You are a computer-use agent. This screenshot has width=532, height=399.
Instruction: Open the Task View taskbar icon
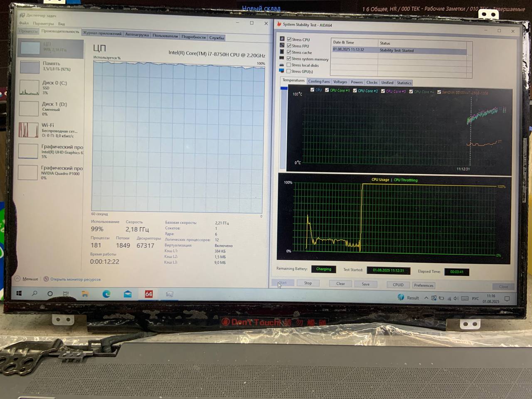click(x=66, y=293)
